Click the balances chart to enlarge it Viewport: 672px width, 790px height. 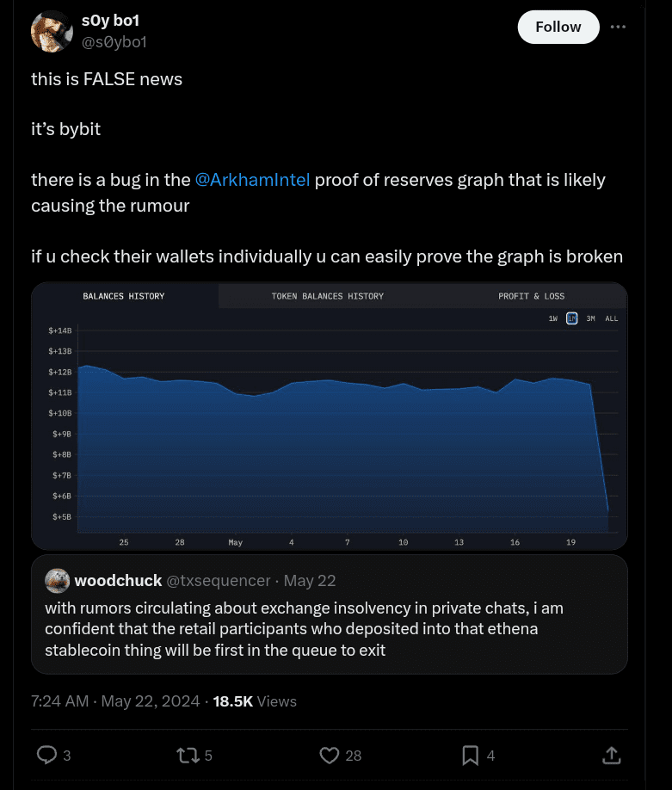point(330,416)
